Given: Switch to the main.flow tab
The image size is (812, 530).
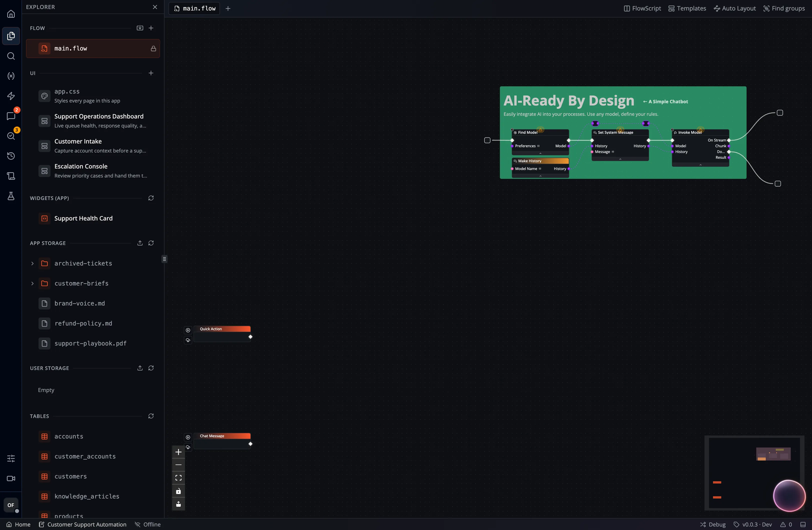Looking at the screenshot, I should [194, 8].
